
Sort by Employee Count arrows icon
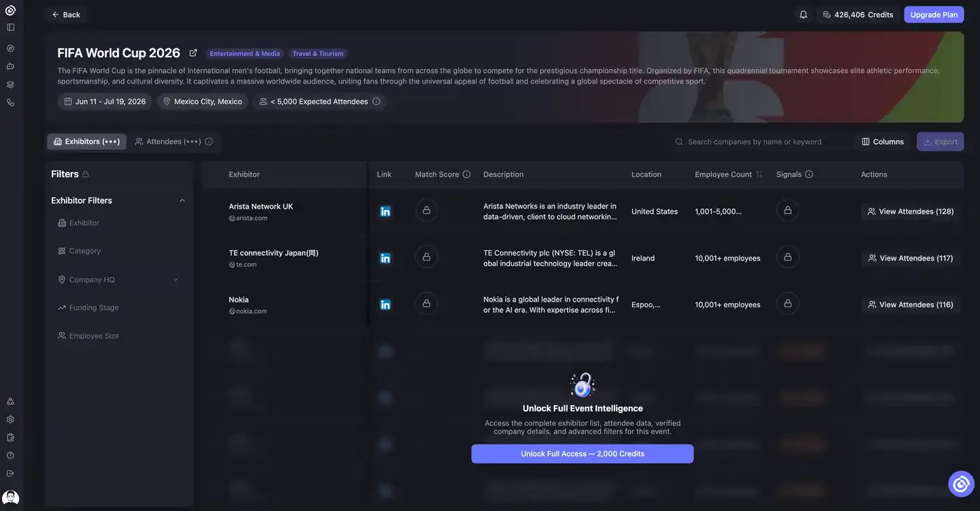pos(759,174)
